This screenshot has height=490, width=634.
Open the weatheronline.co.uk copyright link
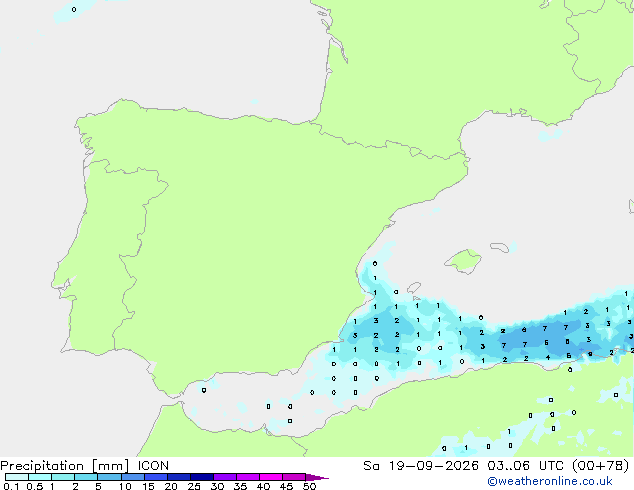[x=550, y=481]
